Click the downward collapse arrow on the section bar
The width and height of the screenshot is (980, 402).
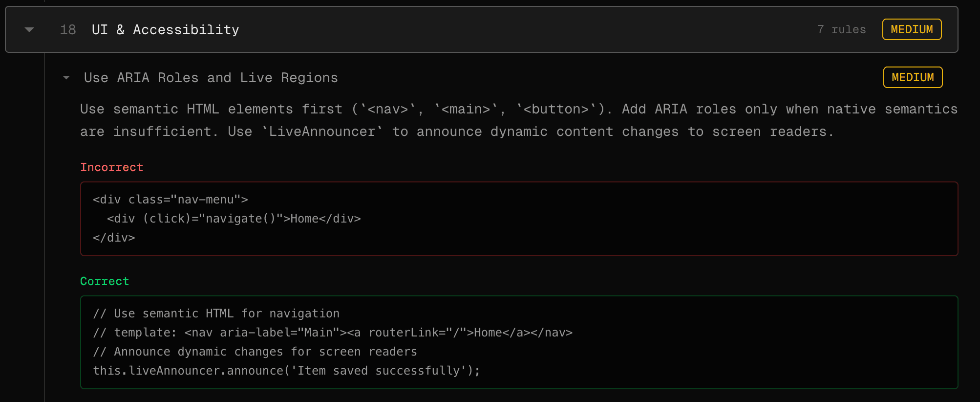point(29,29)
